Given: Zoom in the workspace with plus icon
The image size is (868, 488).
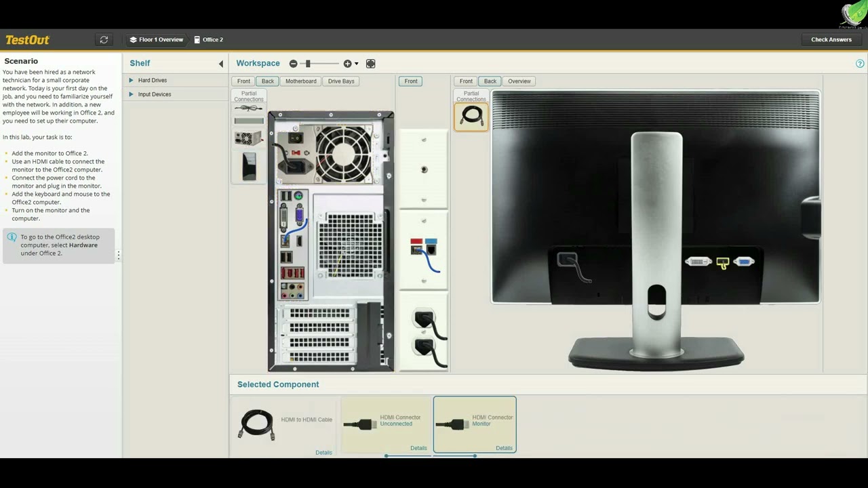Looking at the screenshot, I should [347, 64].
